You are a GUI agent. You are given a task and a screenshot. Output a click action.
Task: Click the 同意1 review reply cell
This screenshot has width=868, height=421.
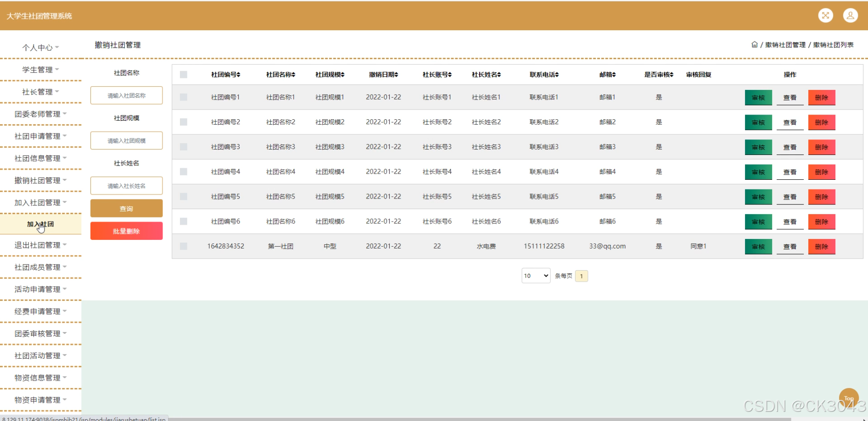(x=698, y=246)
